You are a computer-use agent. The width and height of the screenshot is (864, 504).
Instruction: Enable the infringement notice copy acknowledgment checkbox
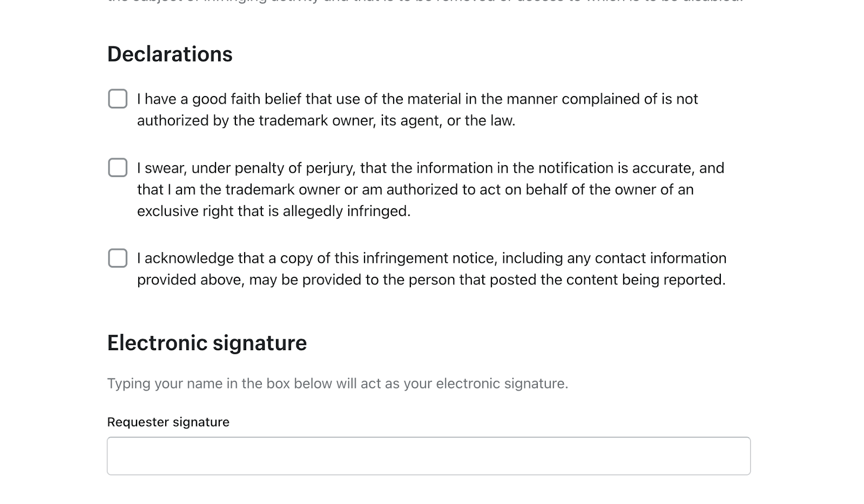pos(118,258)
